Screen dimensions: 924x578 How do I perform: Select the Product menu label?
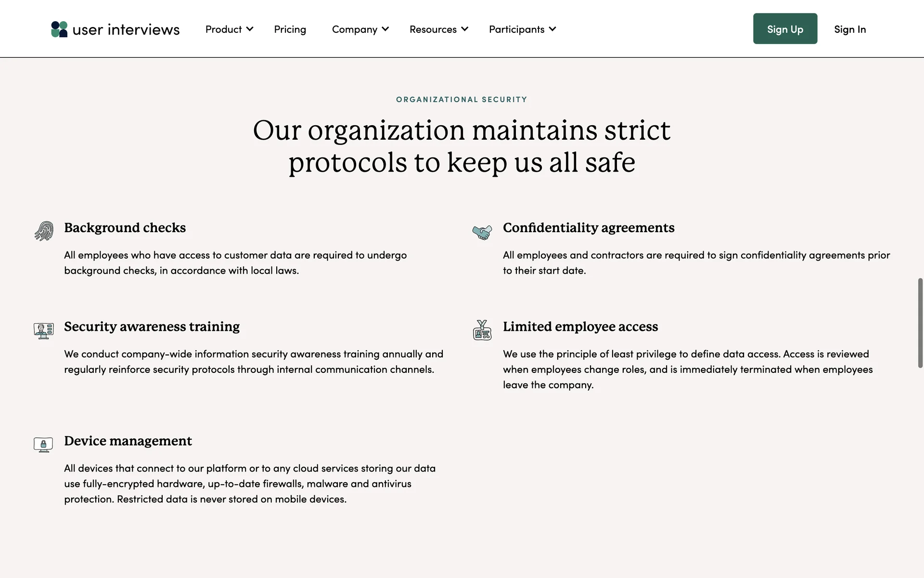223,29
